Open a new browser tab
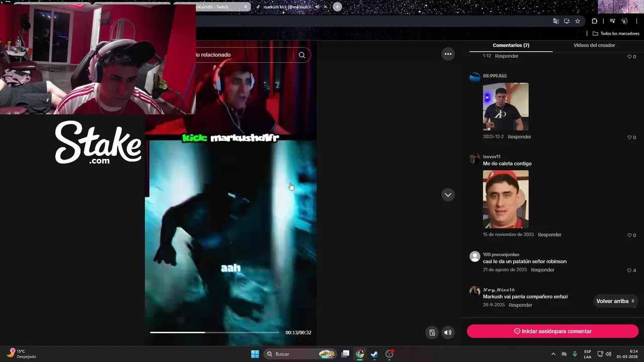 pyautogui.click(x=337, y=7)
